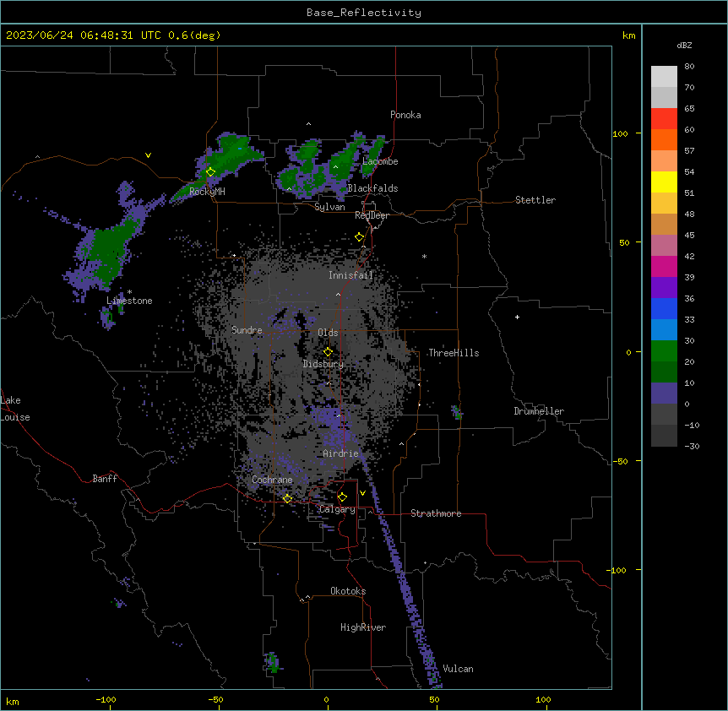Image resolution: width=728 pixels, height=711 pixels.
Task: Click the Drumheller label
Action: pos(539,411)
